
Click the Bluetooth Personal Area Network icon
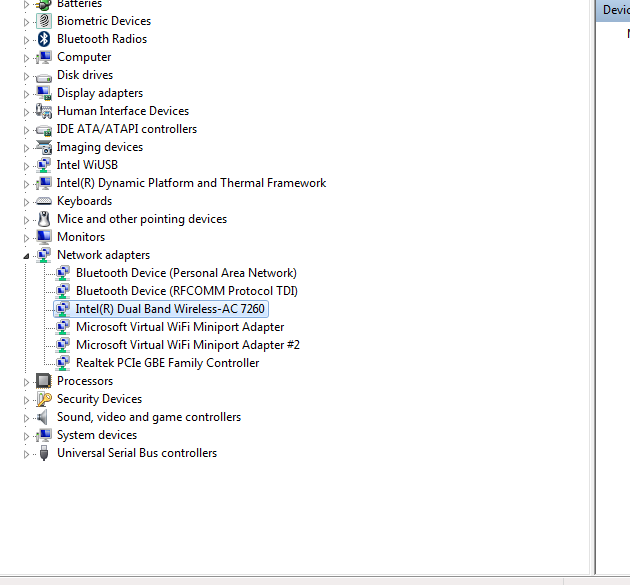tap(63, 273)
